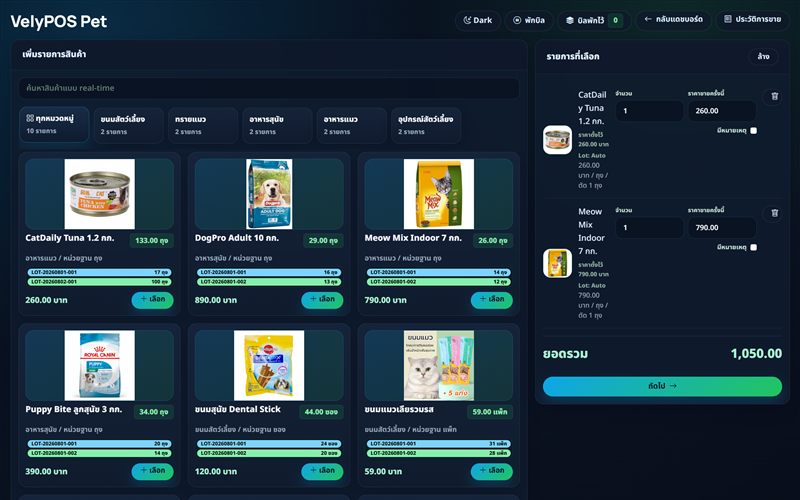Toggle the Dark theme button
800x500 pixels.
[478, 20]
